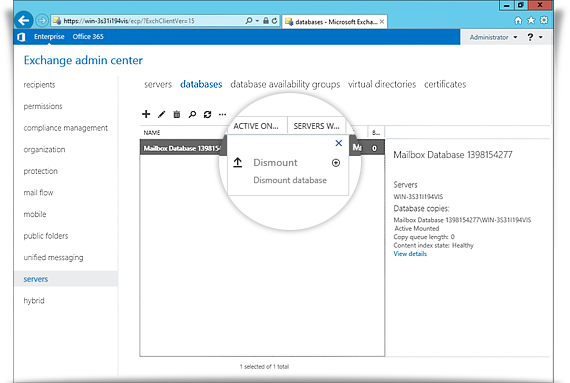570x383 pixels.
Task: Open hybrid in the left navigation
Action: coord(34,301)
